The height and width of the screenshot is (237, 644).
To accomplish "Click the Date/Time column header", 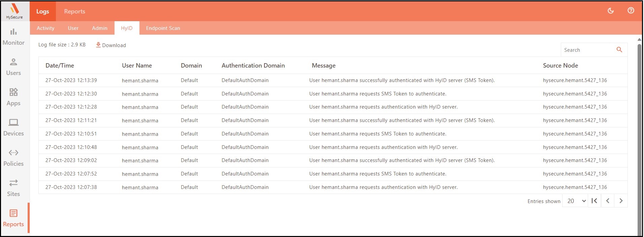I will (60, 66).
